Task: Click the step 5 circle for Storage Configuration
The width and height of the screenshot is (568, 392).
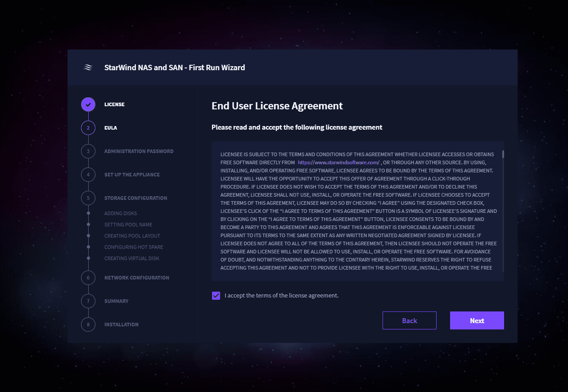Action: point(88,198)
